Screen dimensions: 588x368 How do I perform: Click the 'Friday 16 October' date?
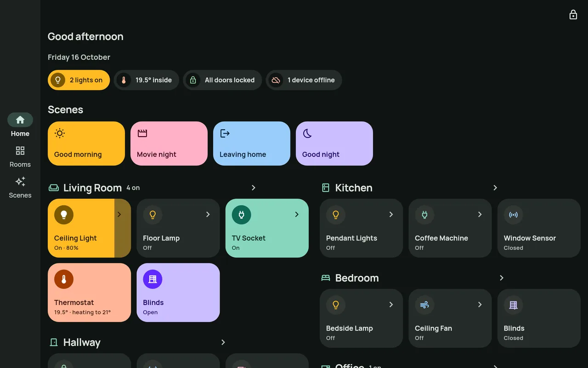coord(79,57)
